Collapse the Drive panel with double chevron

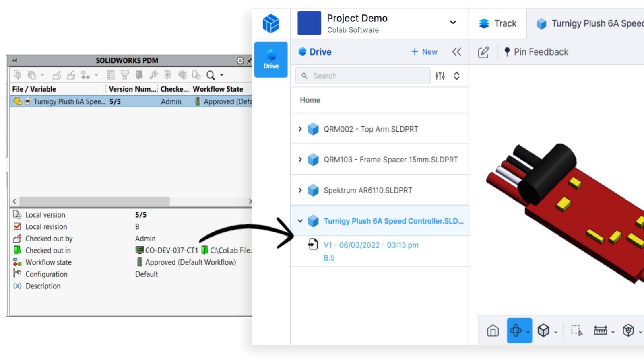click(x=456, y=52)
